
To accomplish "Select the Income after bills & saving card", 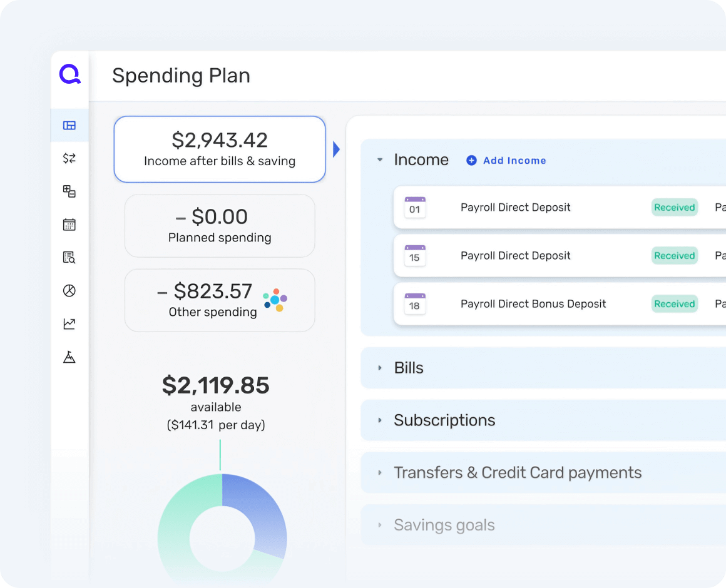I will 220,149.
